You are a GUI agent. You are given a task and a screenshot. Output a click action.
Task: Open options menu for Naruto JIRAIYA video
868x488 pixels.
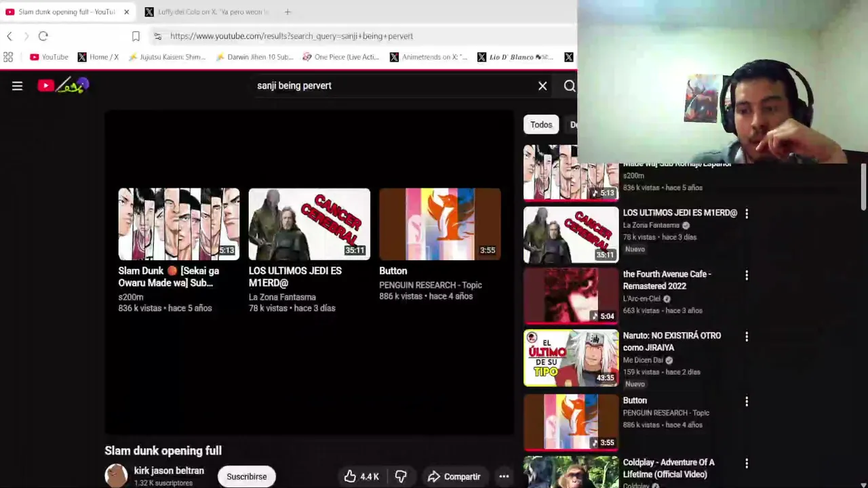click(747, 337)
